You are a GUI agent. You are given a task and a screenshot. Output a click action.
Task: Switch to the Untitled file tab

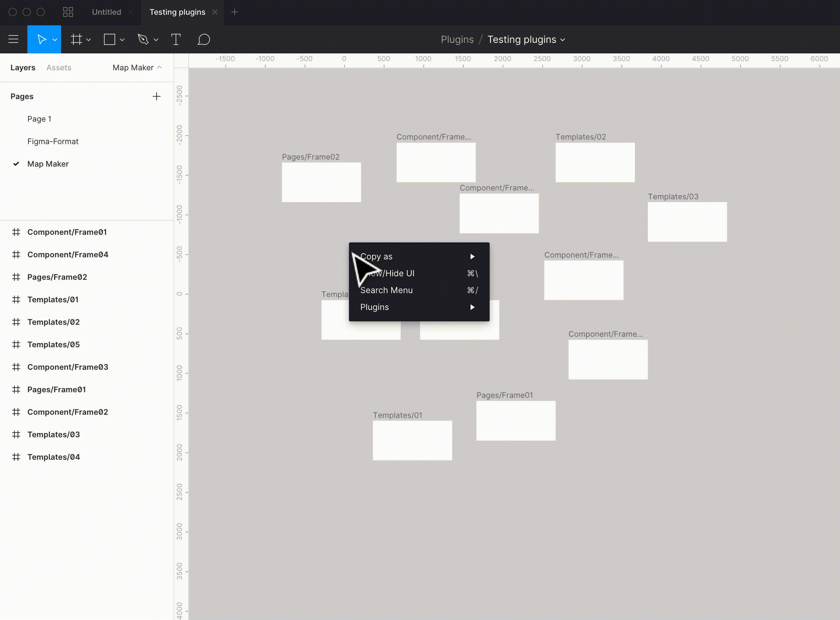(106, 12)
